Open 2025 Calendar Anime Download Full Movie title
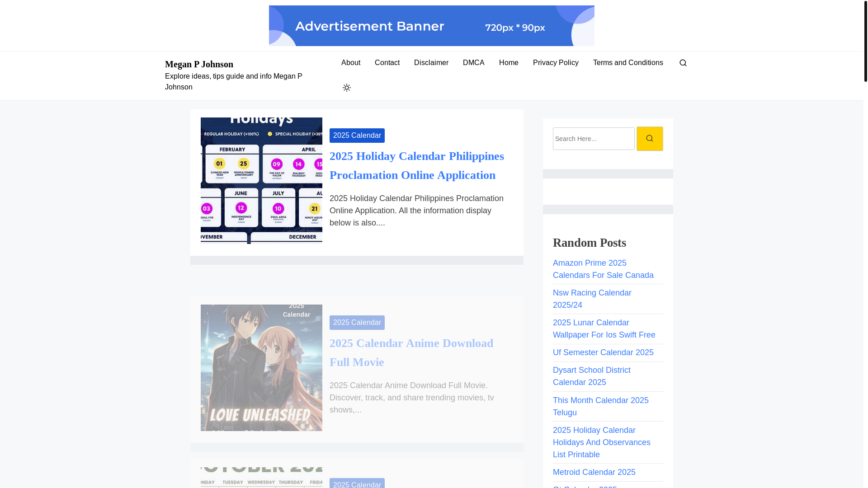868x488 pixels. (x=411, y=352)
